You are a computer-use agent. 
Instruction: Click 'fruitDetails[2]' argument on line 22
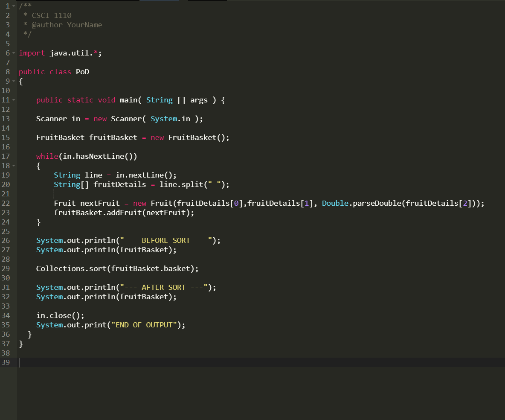tap(438, 203)
